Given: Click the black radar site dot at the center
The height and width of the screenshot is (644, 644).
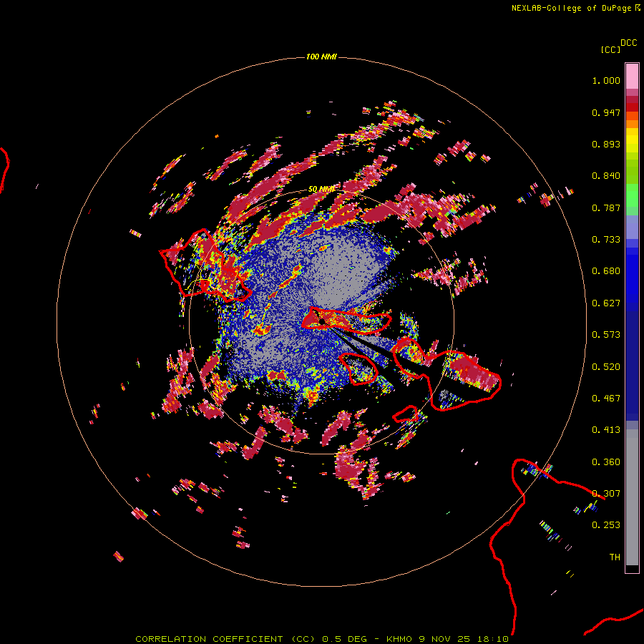Looking at the screenshot, I should coord(322,321).
